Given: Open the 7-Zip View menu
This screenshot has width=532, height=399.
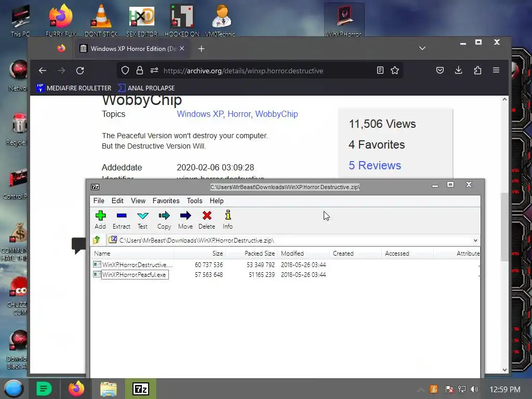Looking at the screenshot, I should pos(138,201).
